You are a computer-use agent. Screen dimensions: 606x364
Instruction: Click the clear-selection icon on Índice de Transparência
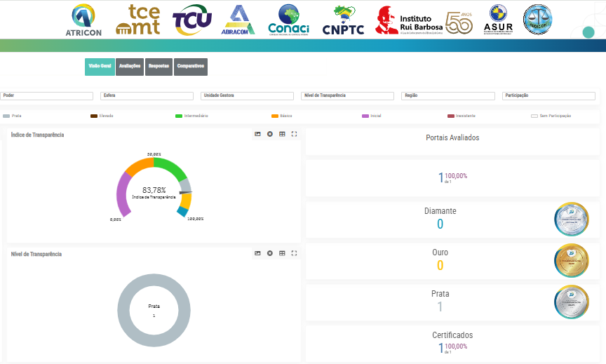point(269,134)
